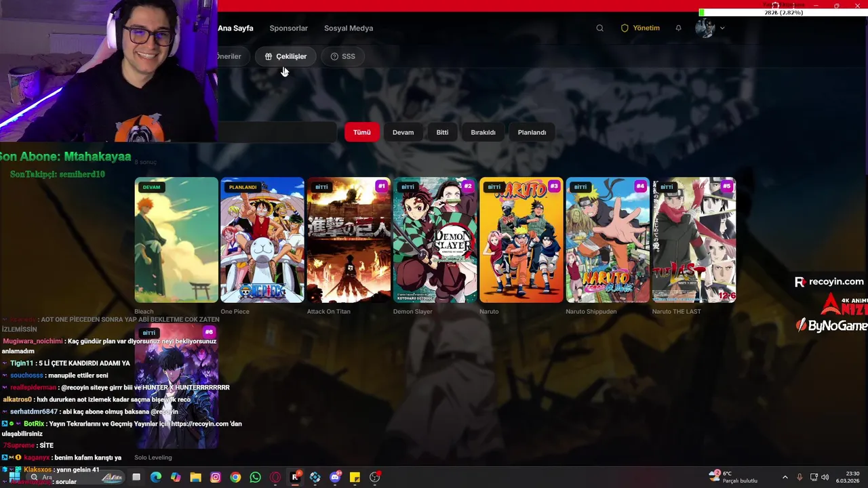Click the gift icon in Çekilişler tab
This screenshot has width=868, height=488.
point(269,56)
